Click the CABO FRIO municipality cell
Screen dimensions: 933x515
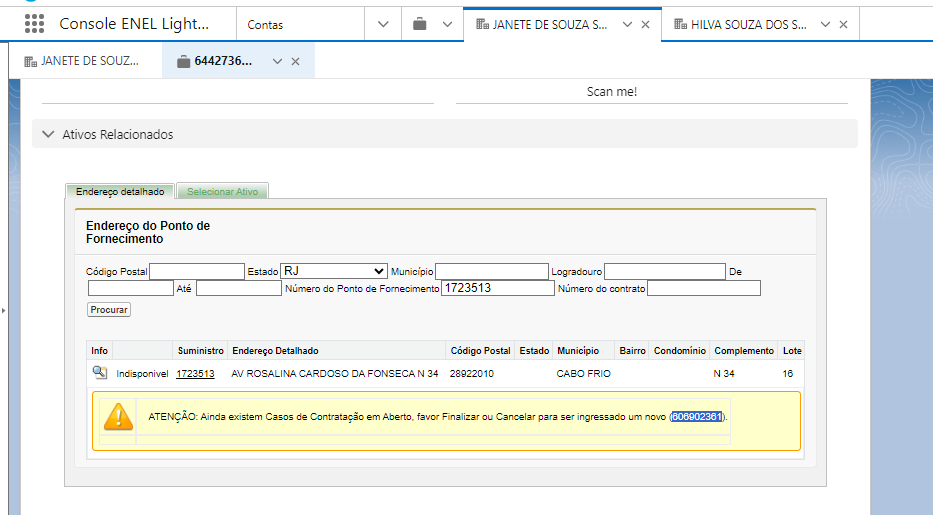click(584, 373)
